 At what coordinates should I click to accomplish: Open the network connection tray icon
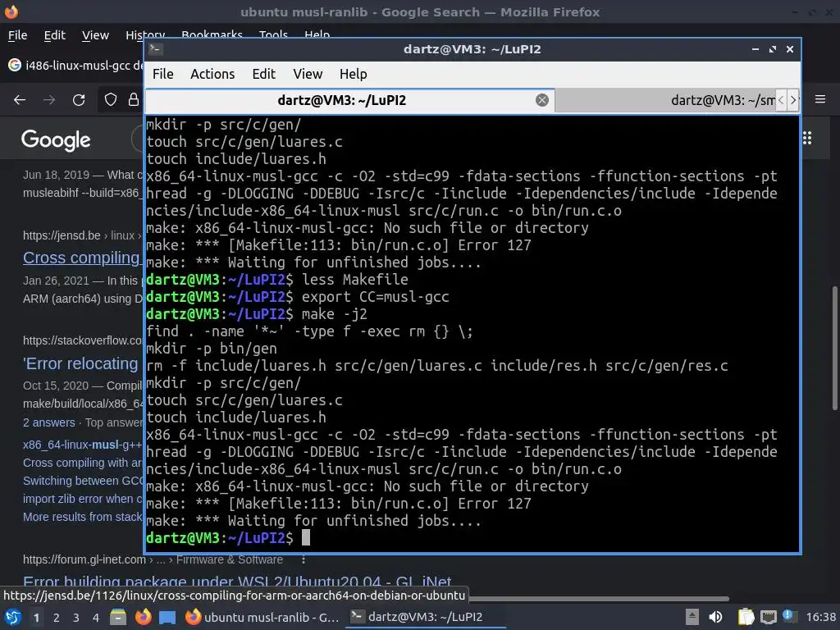[x=768, y=617]
